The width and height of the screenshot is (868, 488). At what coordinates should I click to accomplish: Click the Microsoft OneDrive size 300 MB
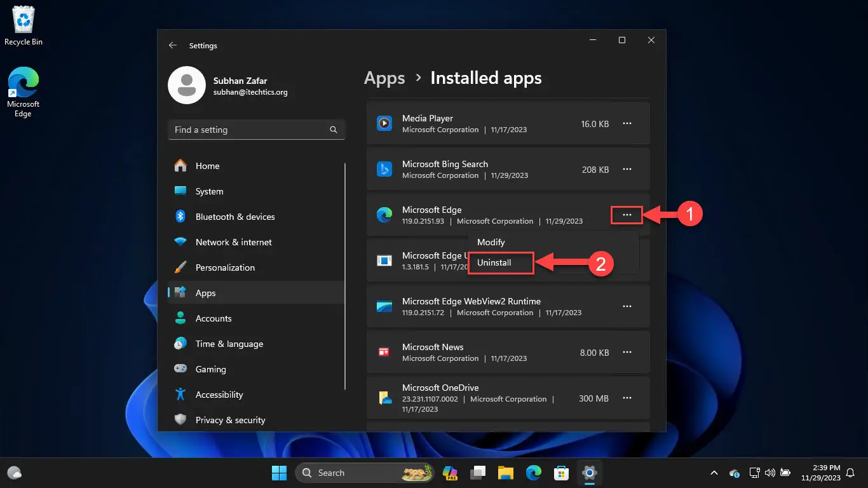[594, 398]
